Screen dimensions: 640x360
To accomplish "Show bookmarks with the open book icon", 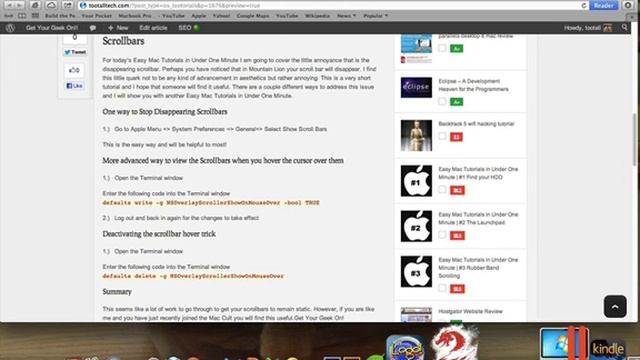I will [22, 16].
